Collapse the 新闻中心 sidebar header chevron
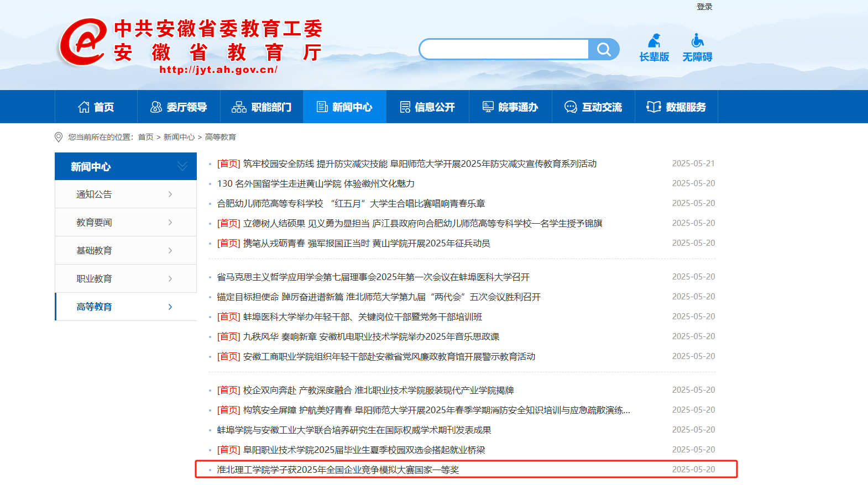The width and height of the screenshot is (868, 485). click(x=182, y=166)
